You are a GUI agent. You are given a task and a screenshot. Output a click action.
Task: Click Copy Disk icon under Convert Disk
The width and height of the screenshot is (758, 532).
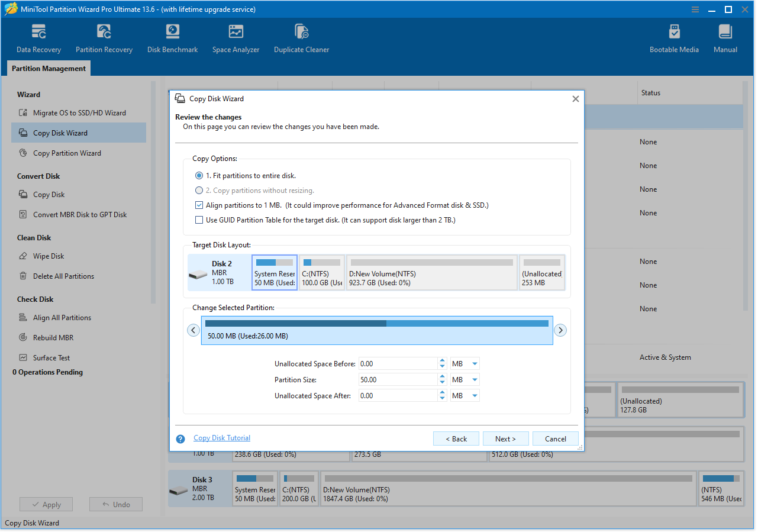(23, 194)
